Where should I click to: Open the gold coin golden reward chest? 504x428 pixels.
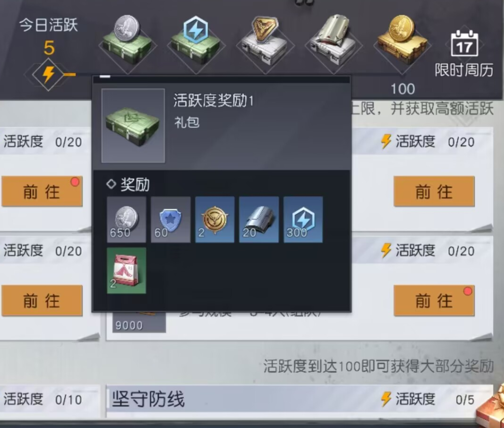(x=402, y=42)
